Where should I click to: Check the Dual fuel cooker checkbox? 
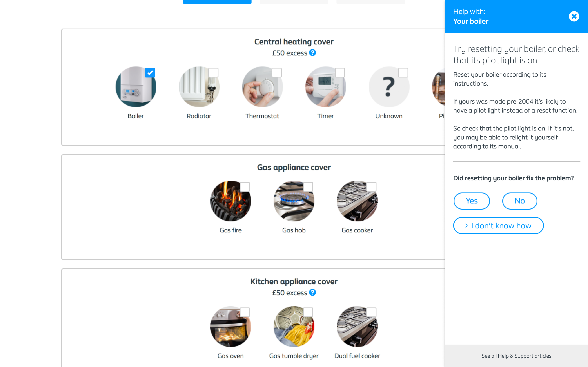pos(371,312)
